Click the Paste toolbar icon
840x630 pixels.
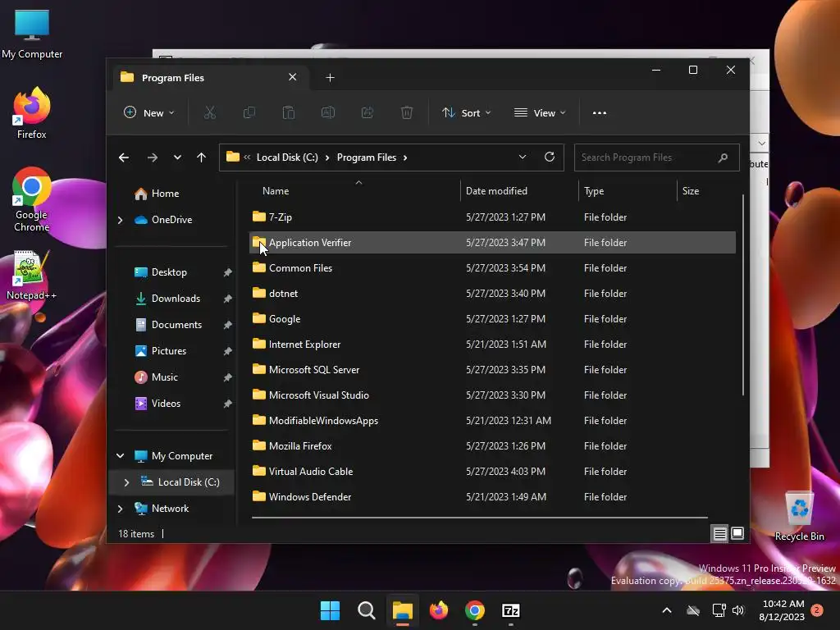pos(288,112)
